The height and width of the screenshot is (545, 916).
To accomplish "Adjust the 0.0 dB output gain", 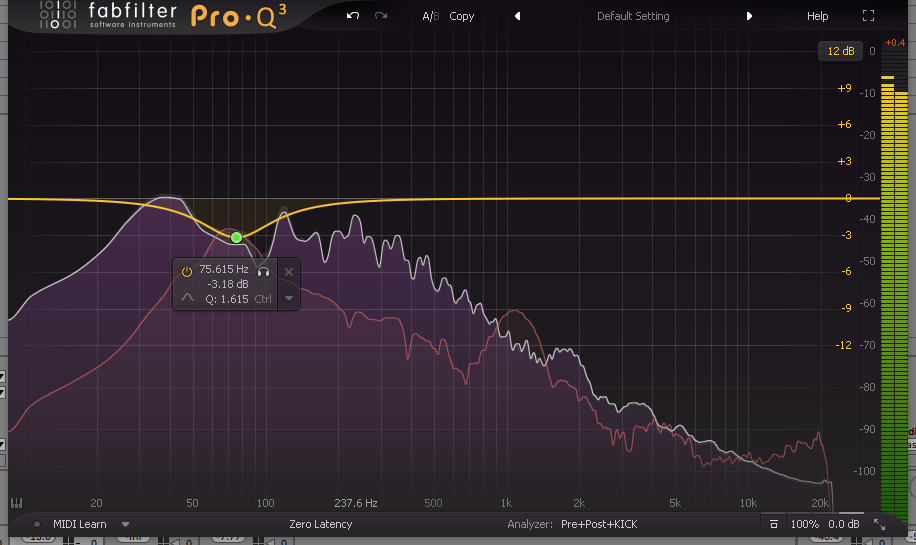I will pos(844,524).
